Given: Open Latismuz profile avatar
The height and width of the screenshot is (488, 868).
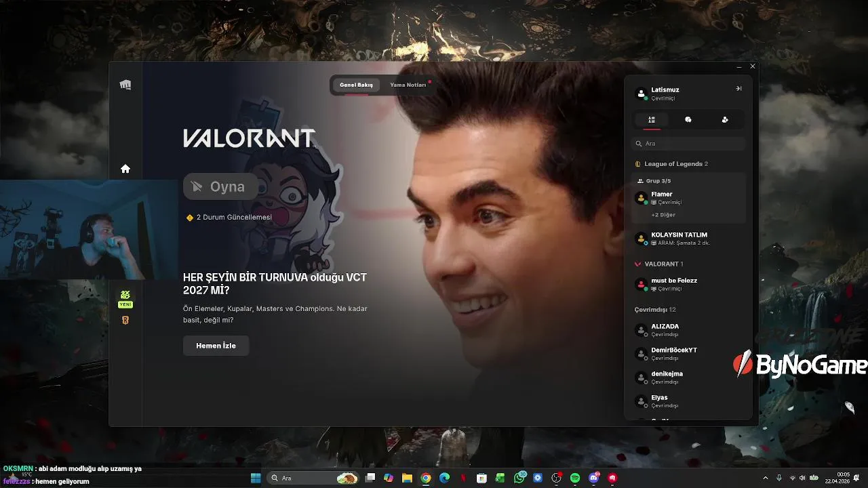Looking at the screenshot, I should 642,94.
